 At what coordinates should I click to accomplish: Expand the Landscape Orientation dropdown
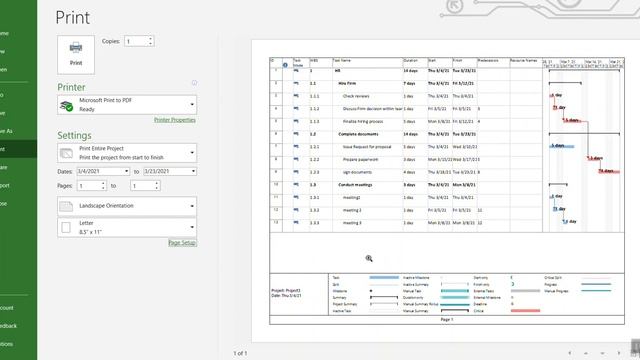pyautogui.click(x=127, y=206)
